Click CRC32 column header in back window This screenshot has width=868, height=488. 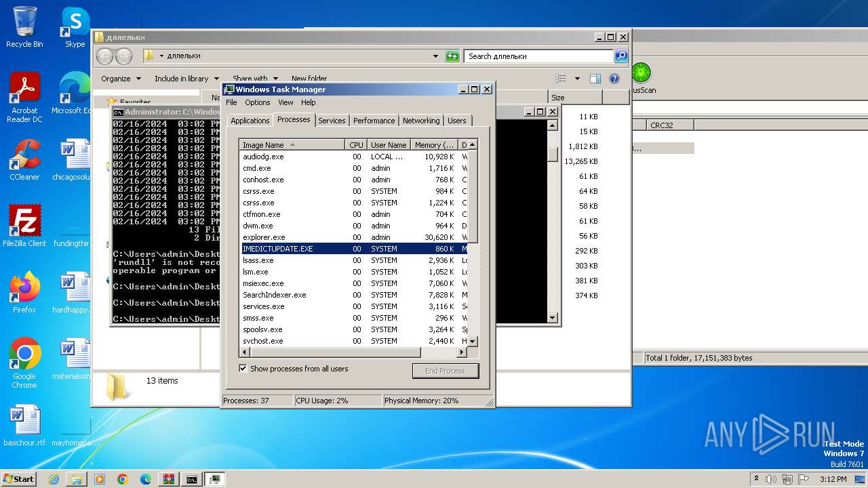[670, 125]
